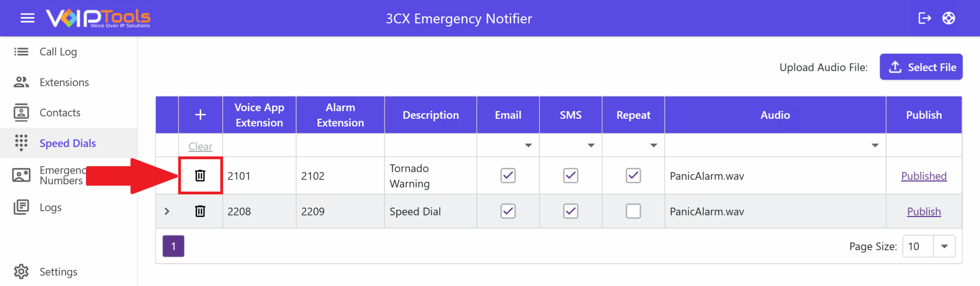Delete the 2208 speed dial row

click(200, 211)
